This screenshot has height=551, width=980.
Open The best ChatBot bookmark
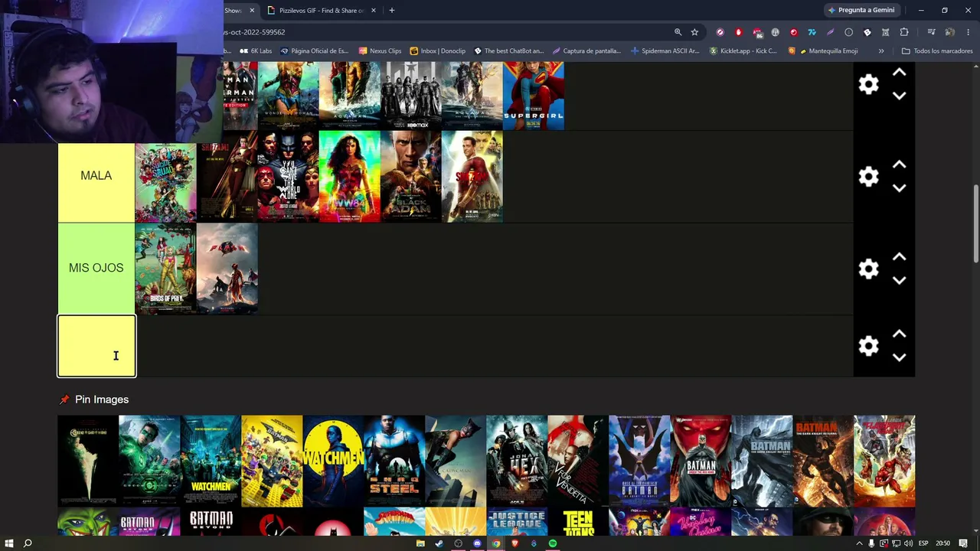508,51
